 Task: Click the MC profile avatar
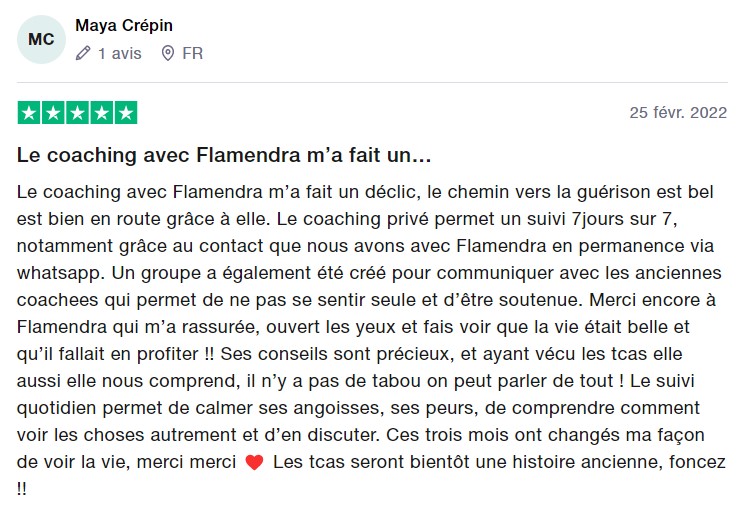pyautogui.click(x=41, y=39)
